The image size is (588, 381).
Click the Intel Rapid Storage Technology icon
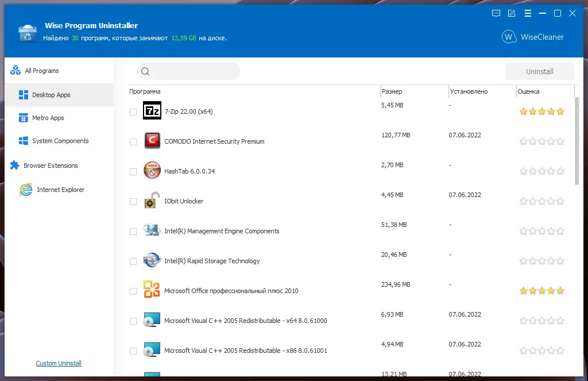[x=152, y=260]
